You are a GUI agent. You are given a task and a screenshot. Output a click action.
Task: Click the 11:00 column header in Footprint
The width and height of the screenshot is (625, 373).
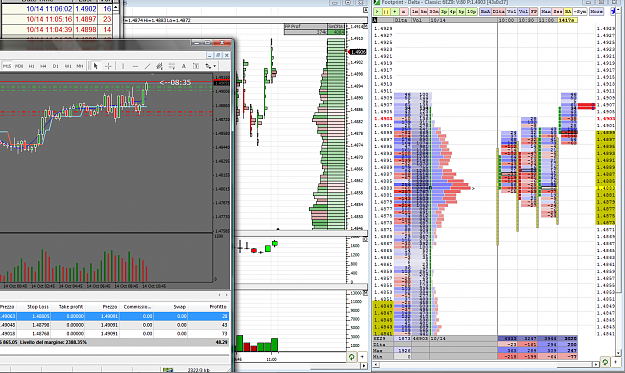click(x=546, y=20)
